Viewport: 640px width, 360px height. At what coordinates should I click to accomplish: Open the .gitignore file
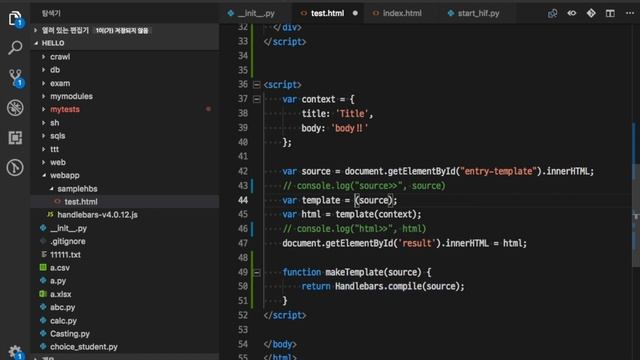[68, 241]
